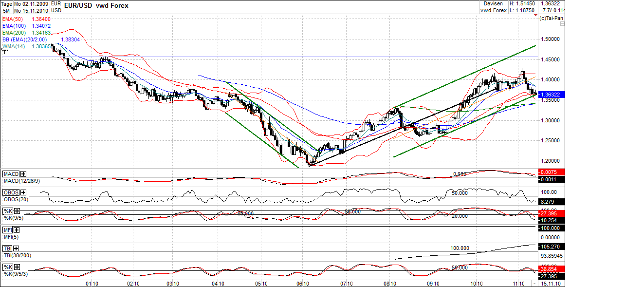644x287 pixels.
Task: Select the MFI indicator label box
Action: coord(7,229)
